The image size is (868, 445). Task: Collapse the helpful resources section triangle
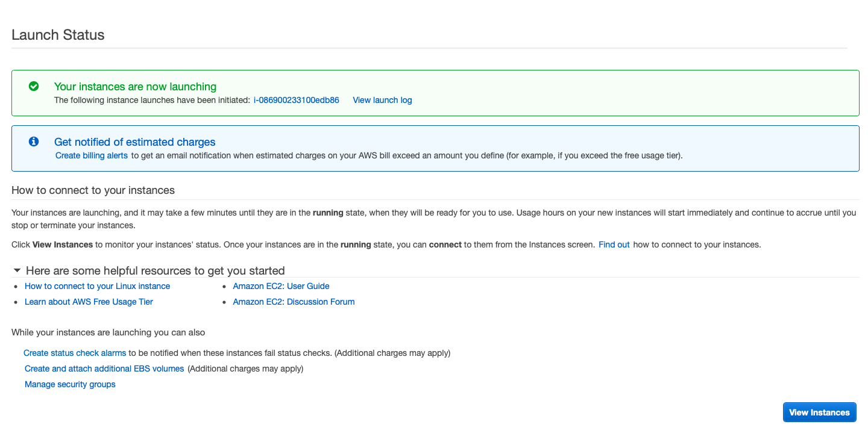(17, 270)
